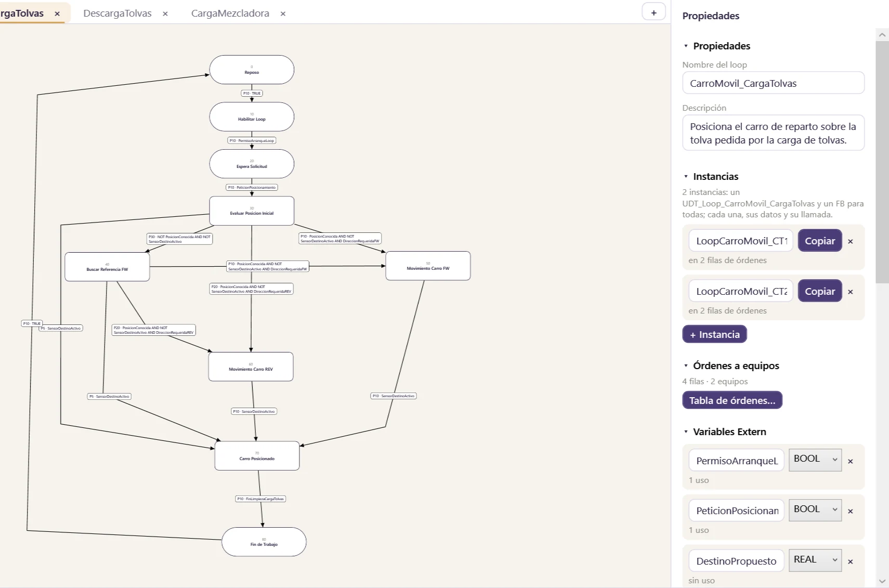This screenshot has width=889, height=588.
Task: Click P5 SensorDestinoActivo label below Buscar Referencia
Action: coord(109,396)
